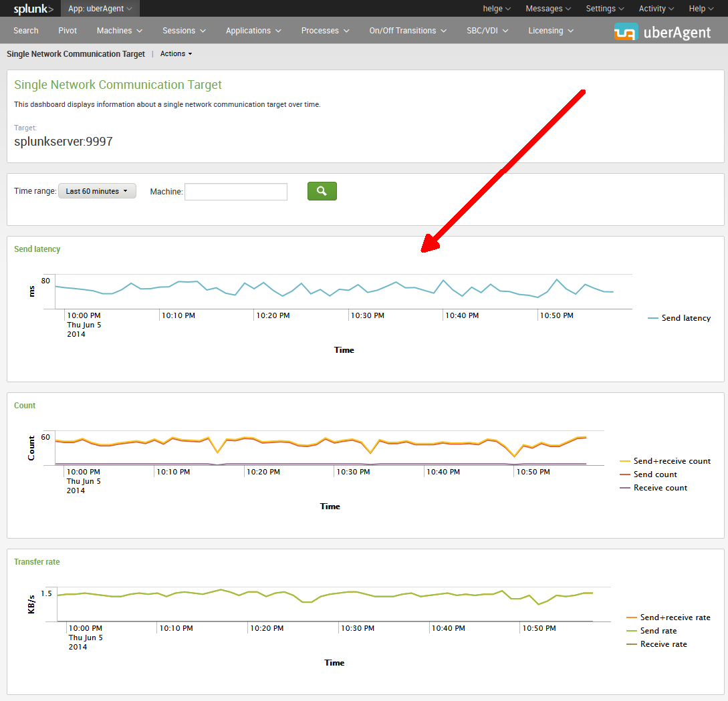Image resolution: width=728 pixels, height=701 pixels.
Task: Click the Transfer rate panel title
Action: [37, 562]
